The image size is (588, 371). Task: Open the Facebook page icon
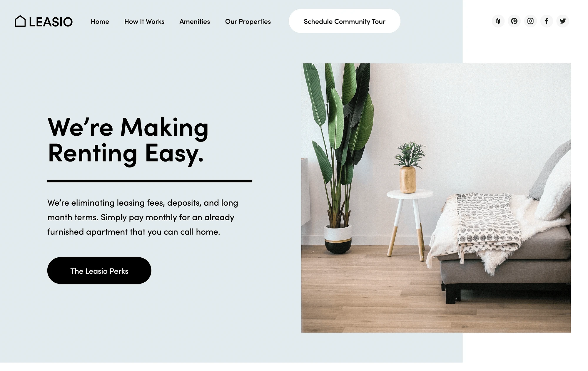(547, 21)
